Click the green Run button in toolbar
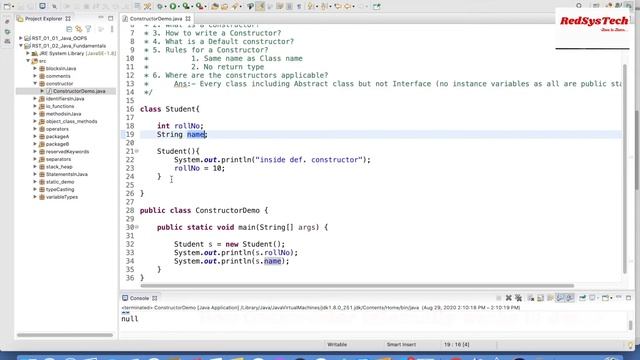The image size is (640, 360). (173, 6)
